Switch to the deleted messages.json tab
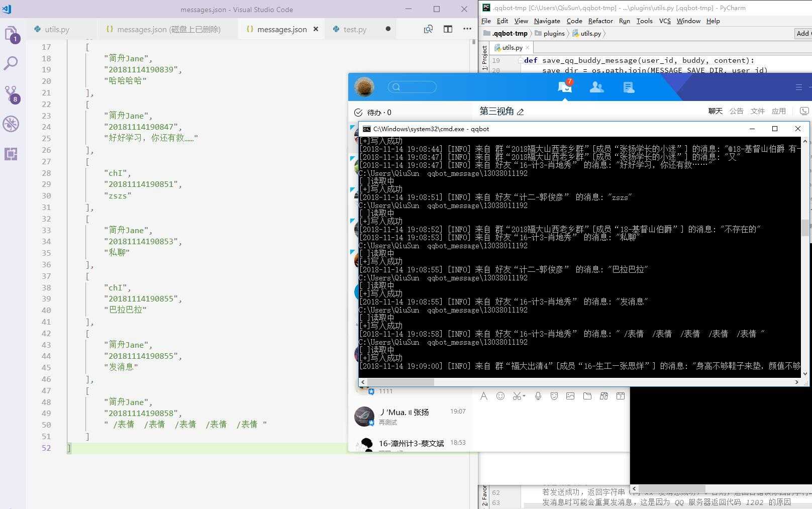Viewport: 812px width, 509px height. pos(163,29)
